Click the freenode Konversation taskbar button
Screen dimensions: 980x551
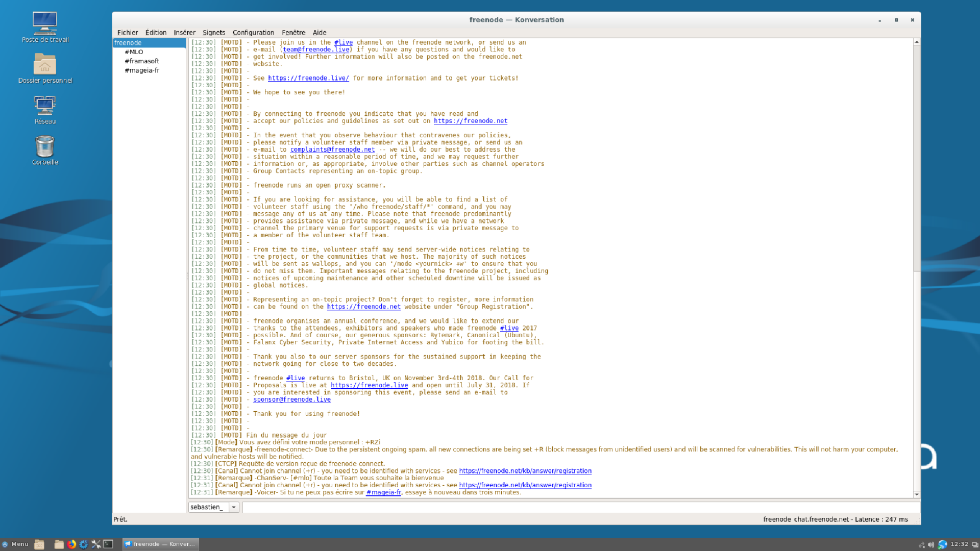pyautogui.click(x=161, y=544)
